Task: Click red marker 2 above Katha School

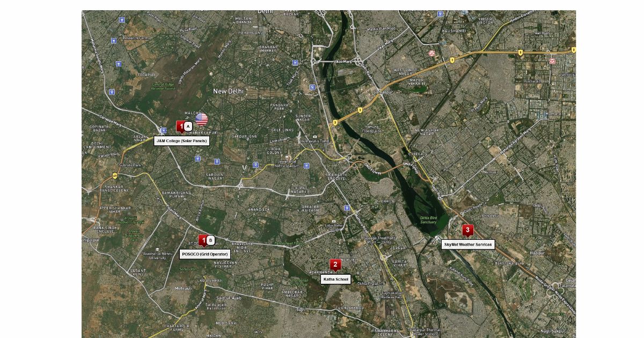Action: 335,264
